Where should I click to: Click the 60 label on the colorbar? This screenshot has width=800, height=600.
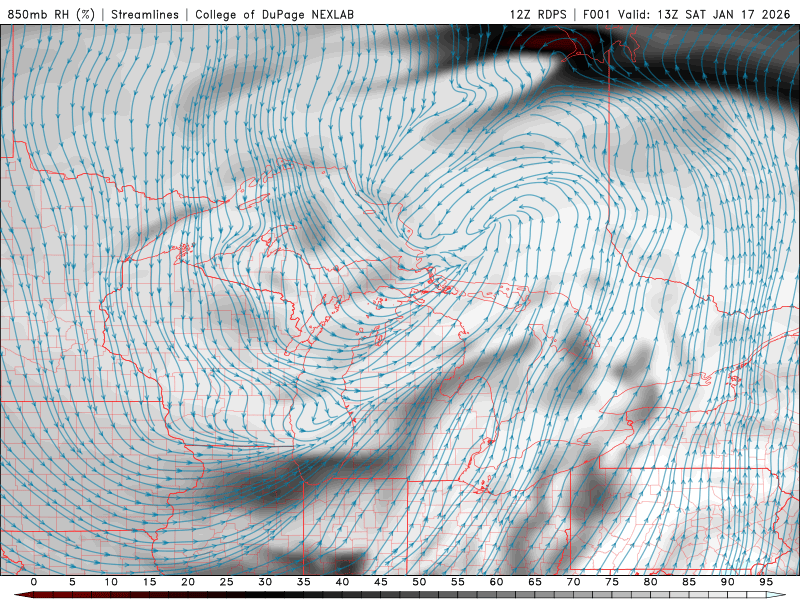pyautogui.click(x=496, y=582)
